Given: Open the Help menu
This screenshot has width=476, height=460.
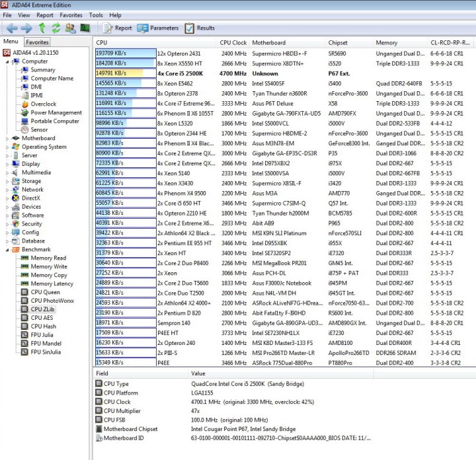Looking at the screenshot, I should pos(115,15).
